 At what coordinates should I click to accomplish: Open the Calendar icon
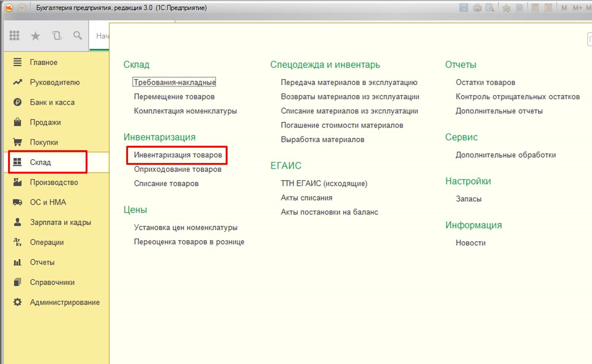[548, 8]
